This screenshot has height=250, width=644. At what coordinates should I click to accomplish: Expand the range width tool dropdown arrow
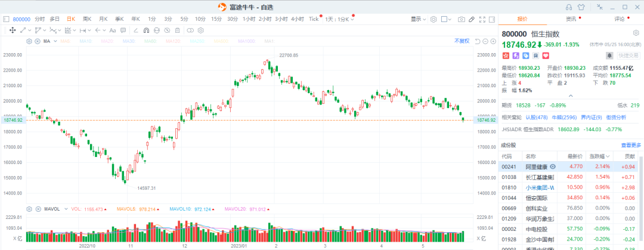89,30
